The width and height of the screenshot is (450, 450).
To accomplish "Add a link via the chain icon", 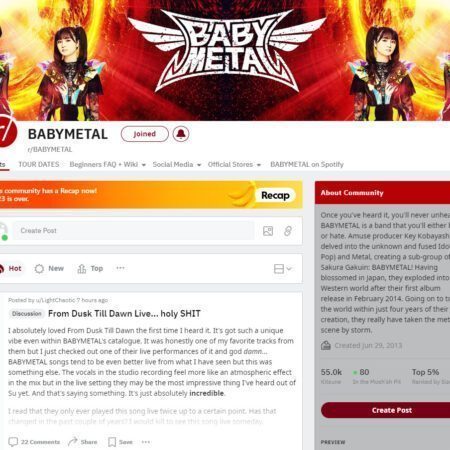I will [x=288, y=231].
